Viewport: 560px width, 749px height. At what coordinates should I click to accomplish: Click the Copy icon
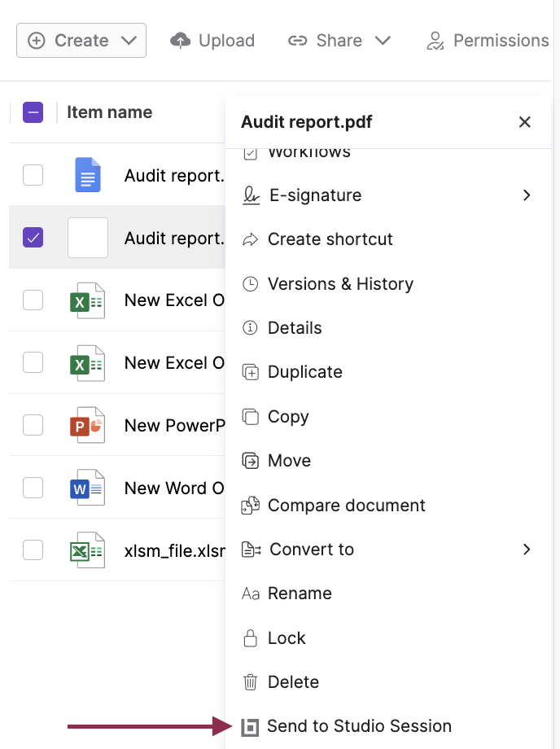(251, 416)
